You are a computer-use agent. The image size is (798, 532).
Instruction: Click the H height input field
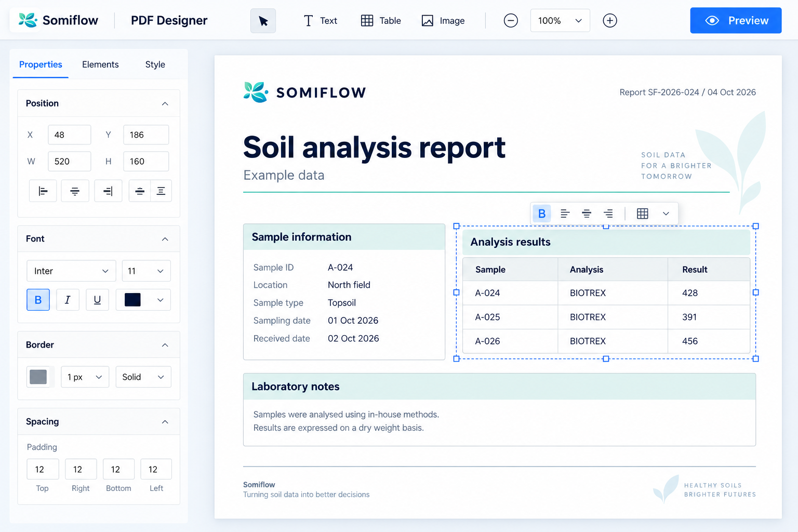click(x=146, y=161)
